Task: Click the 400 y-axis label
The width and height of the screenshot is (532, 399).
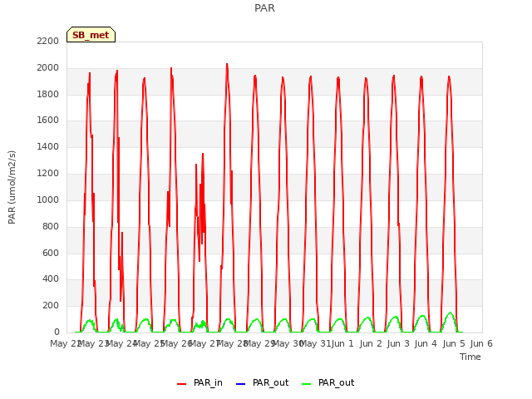Action: tap(51, 279)
